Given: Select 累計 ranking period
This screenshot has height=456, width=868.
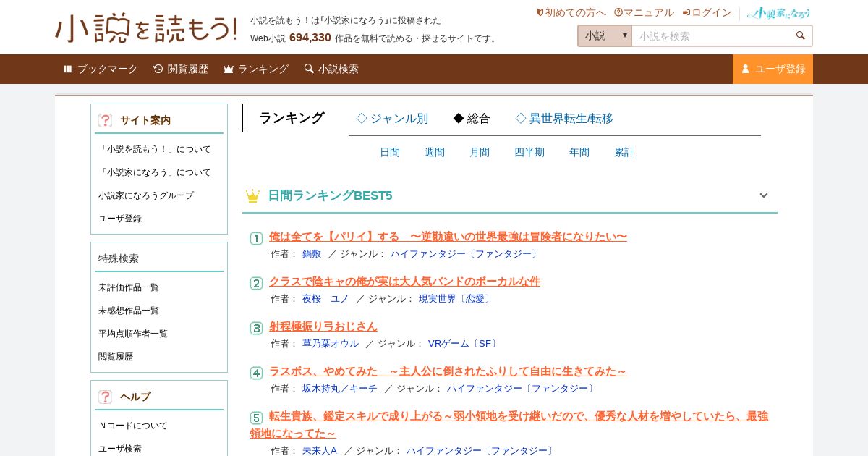Looking at the screenshot, I should (x=624, y=152).
